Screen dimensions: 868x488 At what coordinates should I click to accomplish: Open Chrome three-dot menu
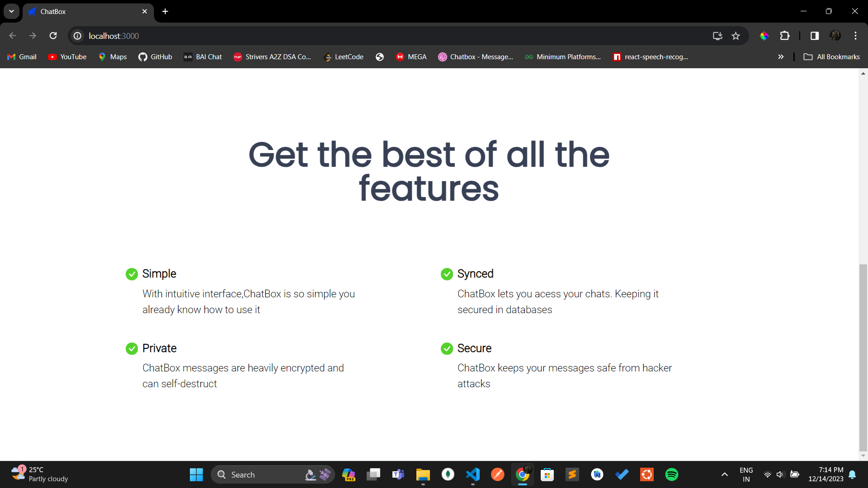click(855, 36)
